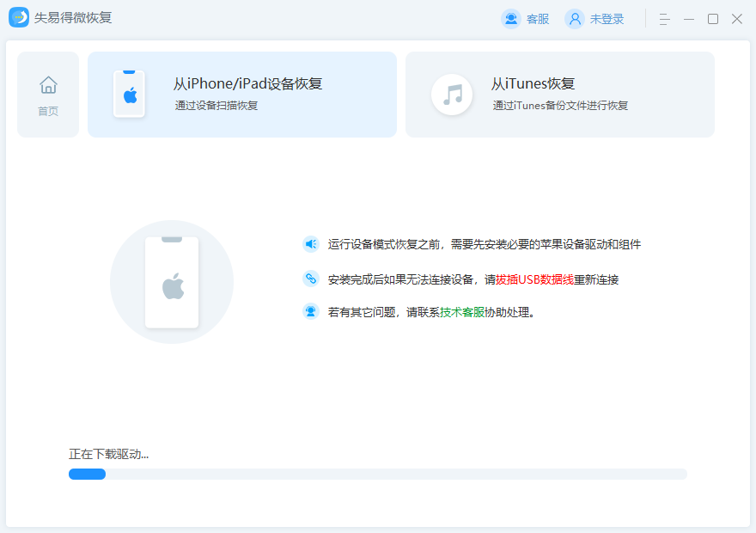
Task: Maximize the application window
Action: tap(713, 19)
